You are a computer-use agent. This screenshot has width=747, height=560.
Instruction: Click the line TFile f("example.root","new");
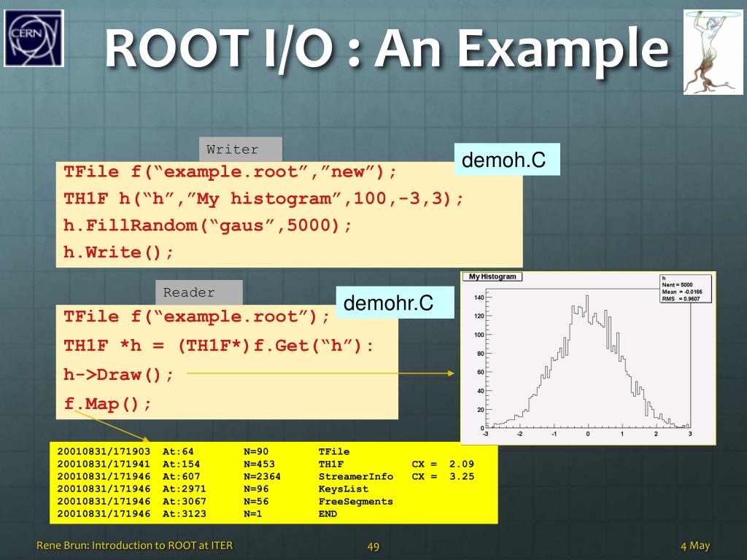tap(230, 172)
